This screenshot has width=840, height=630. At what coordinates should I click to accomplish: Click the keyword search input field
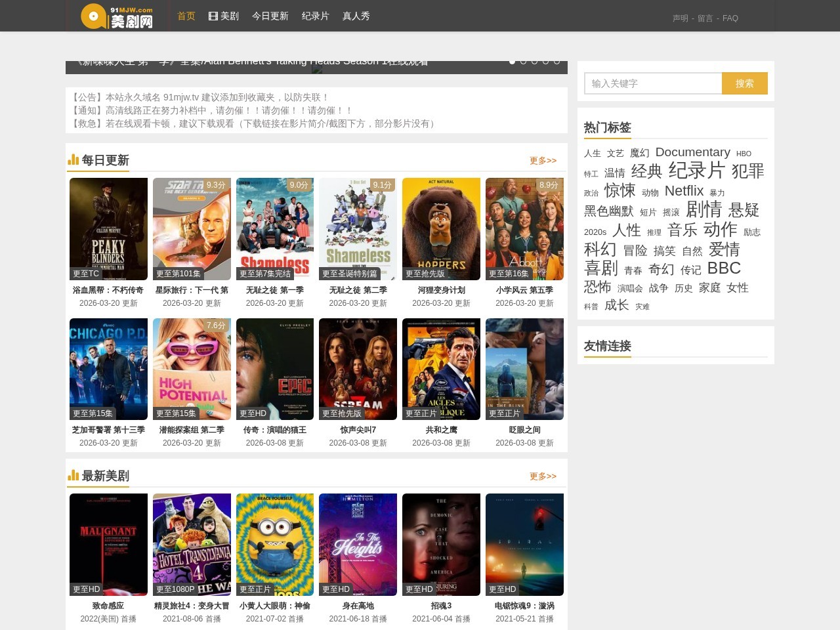click(653, 83)
